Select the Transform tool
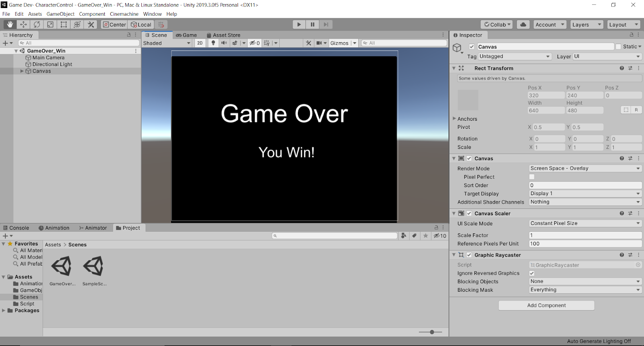This screenshot has height=346, width=644. tap(77, 25)
